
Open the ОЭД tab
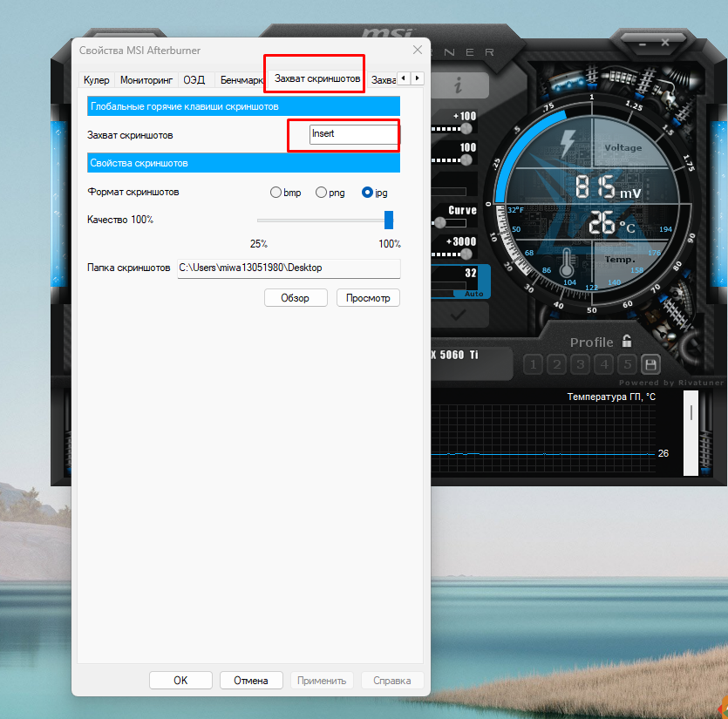click(x=194, y=80)
